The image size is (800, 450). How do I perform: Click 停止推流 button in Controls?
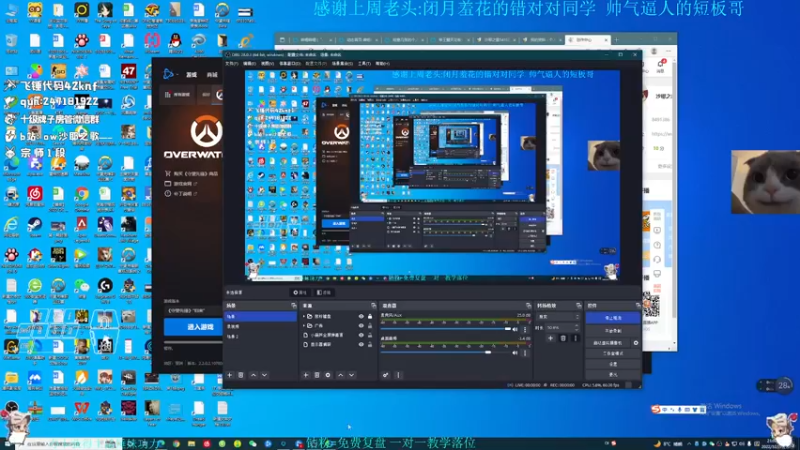pyautogui.click(x=613, y=318)
